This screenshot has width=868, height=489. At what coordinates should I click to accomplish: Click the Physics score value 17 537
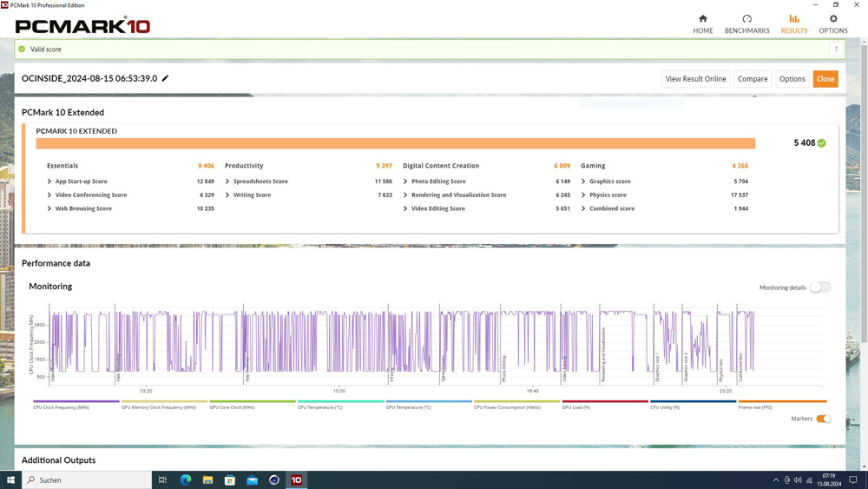tap(739, 195)
